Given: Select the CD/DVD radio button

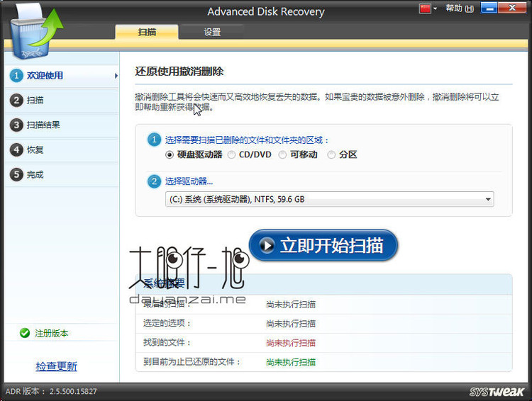Looking at the screenshot, I should (231, 155).
